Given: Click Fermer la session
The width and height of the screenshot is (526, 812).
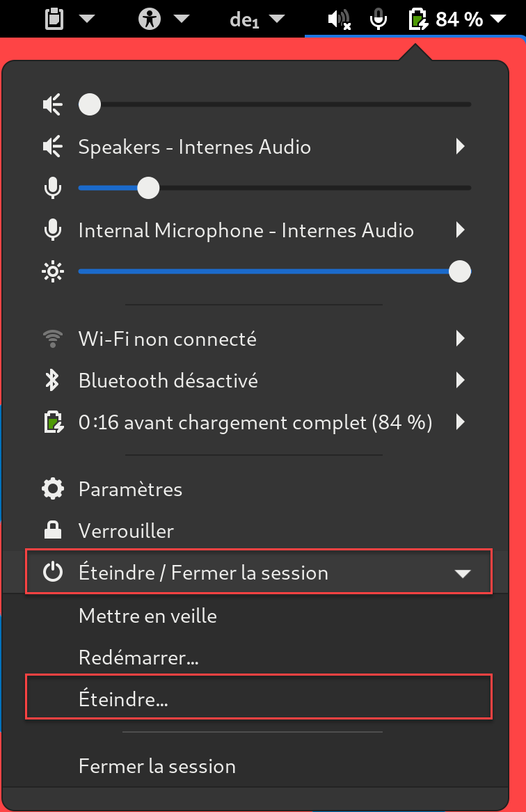Looking at the screenshot, I should tap(157, 766).
